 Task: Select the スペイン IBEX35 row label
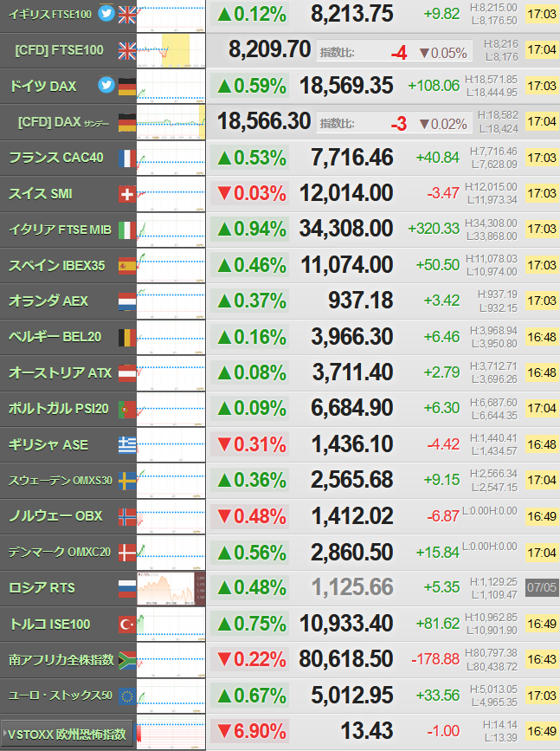point(56,265)
